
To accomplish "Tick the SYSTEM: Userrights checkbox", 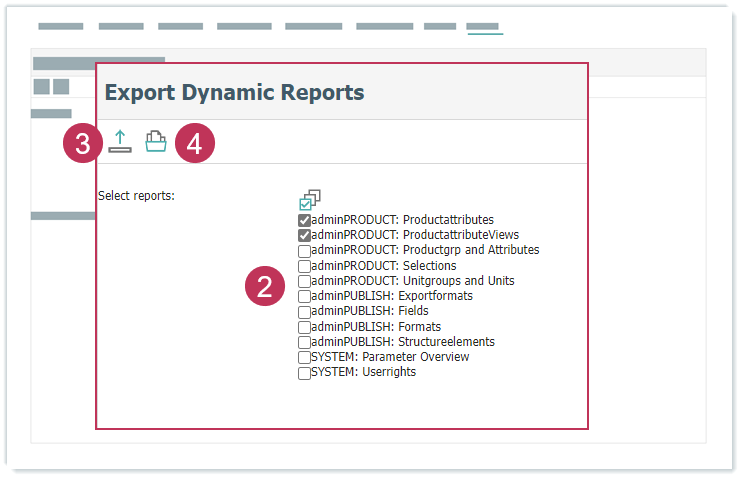I will tap(304, 373).
